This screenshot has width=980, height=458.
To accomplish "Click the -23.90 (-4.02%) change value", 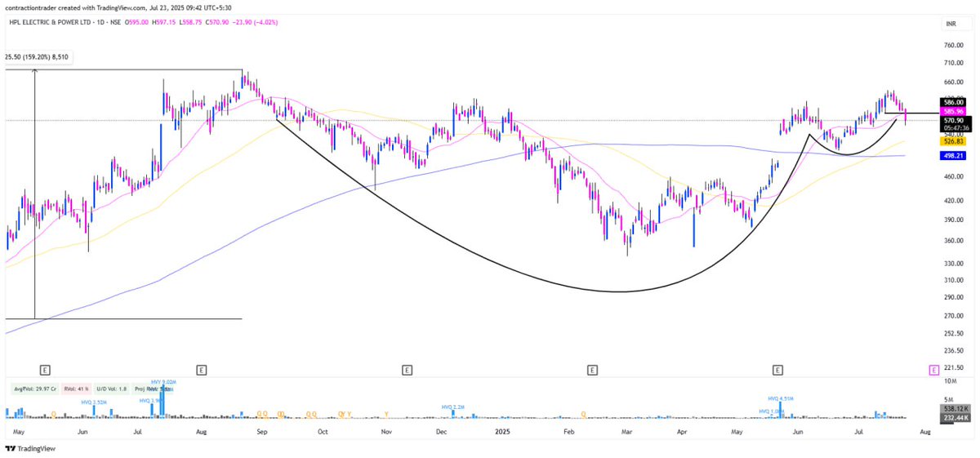I will pos(255,23).
